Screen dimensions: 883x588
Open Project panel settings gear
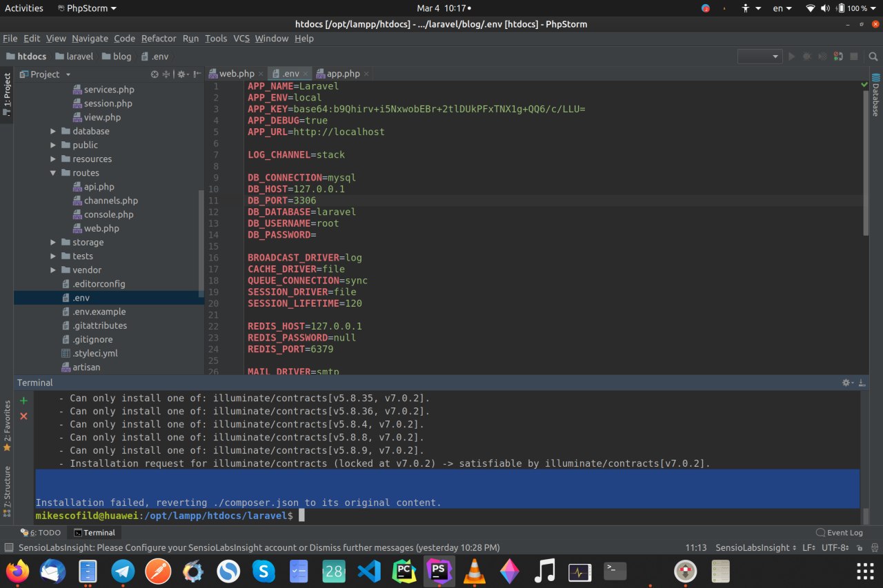183,74
